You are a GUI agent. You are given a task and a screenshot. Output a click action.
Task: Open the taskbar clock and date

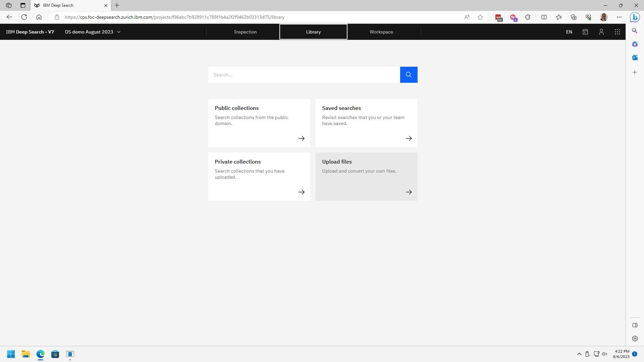coord(622,354)
